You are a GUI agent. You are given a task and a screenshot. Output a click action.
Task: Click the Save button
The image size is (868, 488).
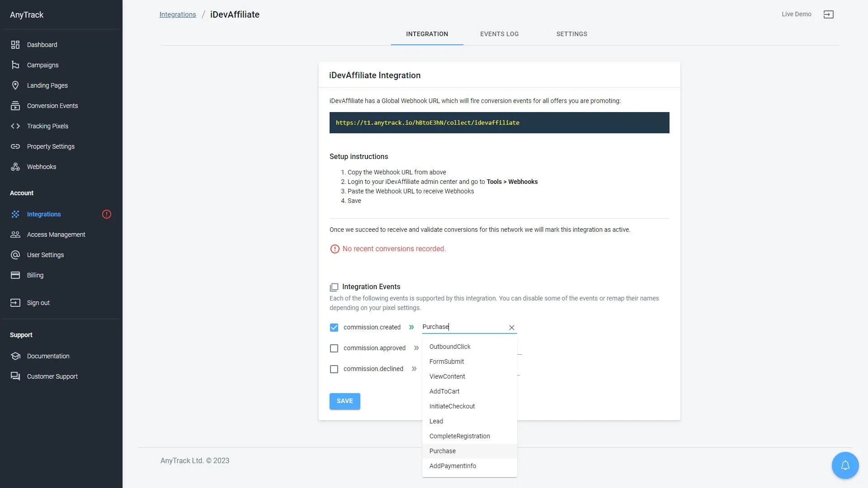point(344,401)
